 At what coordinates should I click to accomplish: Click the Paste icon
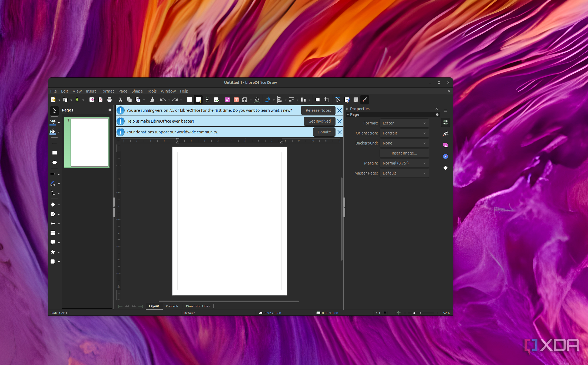[138, 100]
